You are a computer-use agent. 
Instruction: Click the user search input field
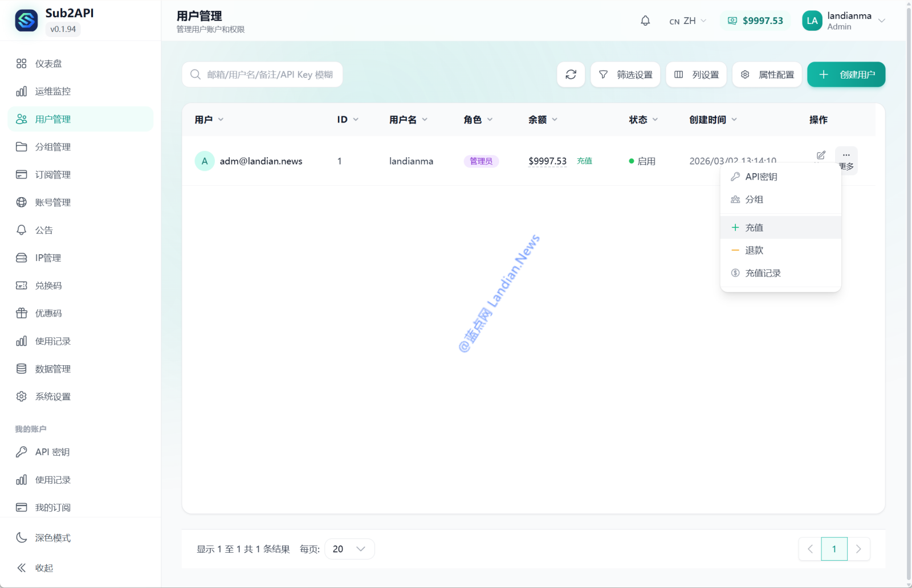click(269, 75)
